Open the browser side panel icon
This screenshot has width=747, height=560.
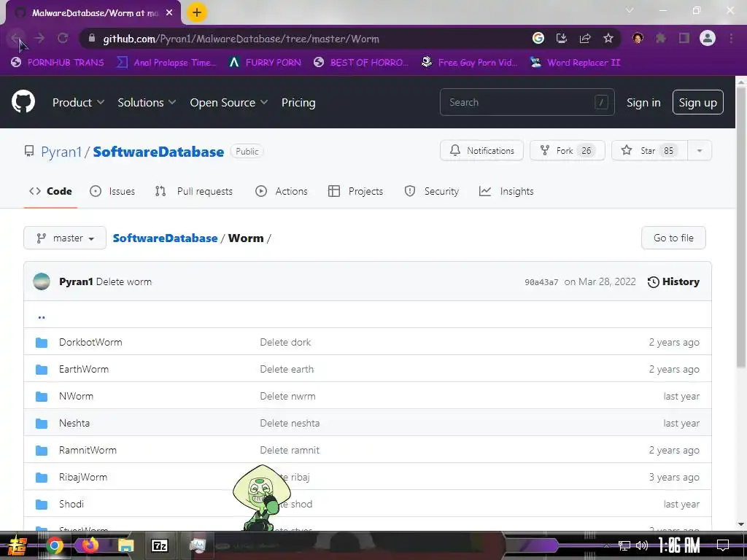684,38
